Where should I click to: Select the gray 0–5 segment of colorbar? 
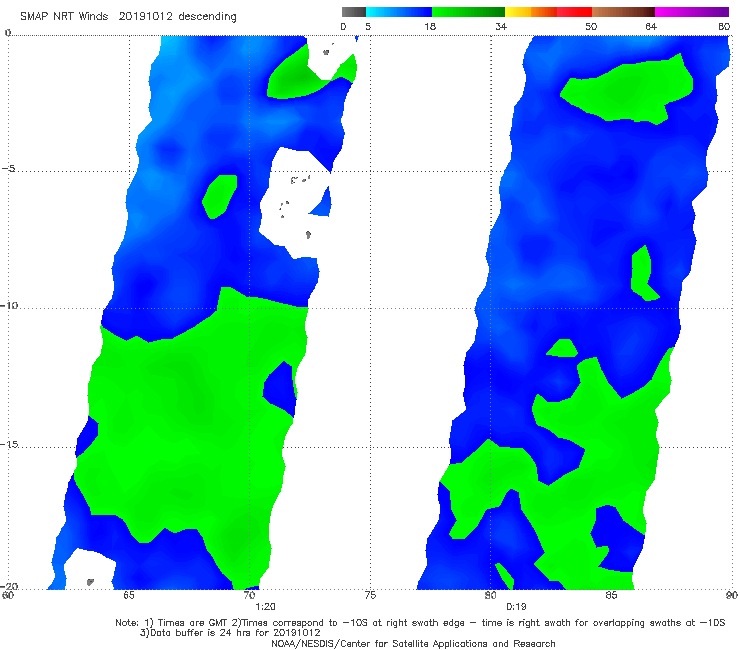pyautogui.click(x=354, y=12)
